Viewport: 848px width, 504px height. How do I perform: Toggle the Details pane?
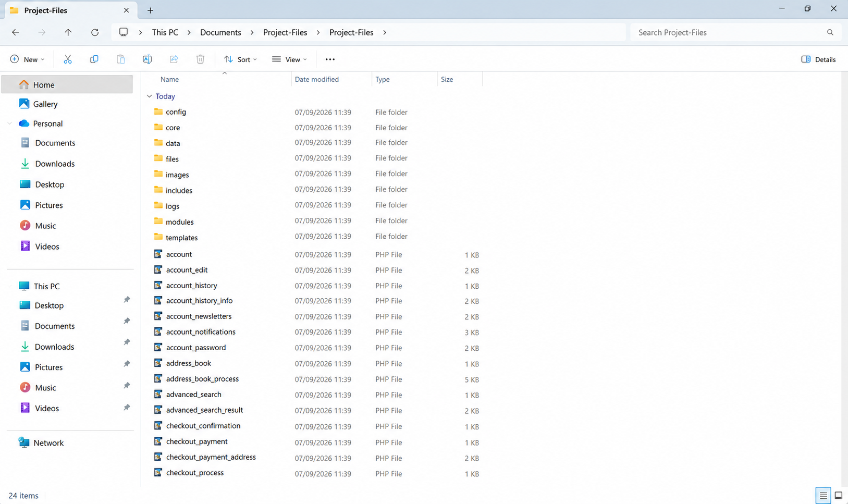pyautogui.click(x=819, y=59)
